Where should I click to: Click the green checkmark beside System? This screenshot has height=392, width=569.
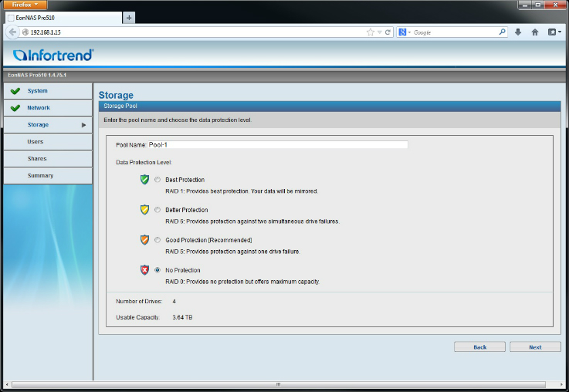pos(15,91)
